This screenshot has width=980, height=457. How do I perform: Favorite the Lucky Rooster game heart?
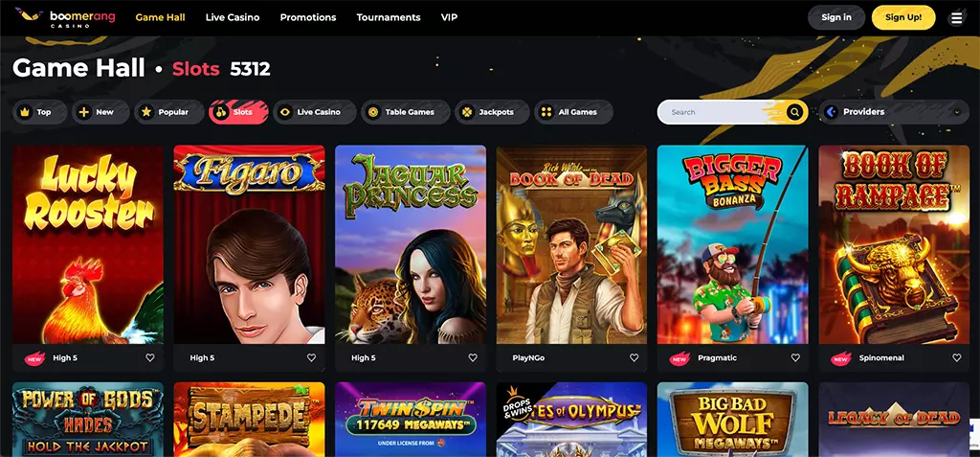(x=150, y=358)
